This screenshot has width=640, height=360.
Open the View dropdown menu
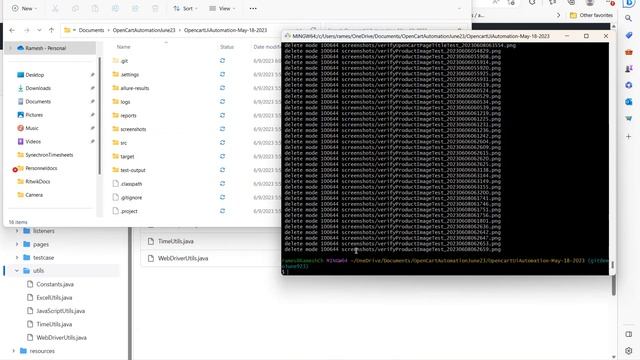222,9
